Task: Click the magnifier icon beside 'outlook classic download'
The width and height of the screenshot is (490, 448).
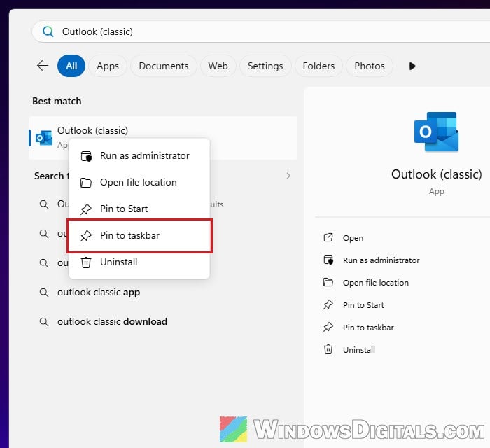Action: 44,322
